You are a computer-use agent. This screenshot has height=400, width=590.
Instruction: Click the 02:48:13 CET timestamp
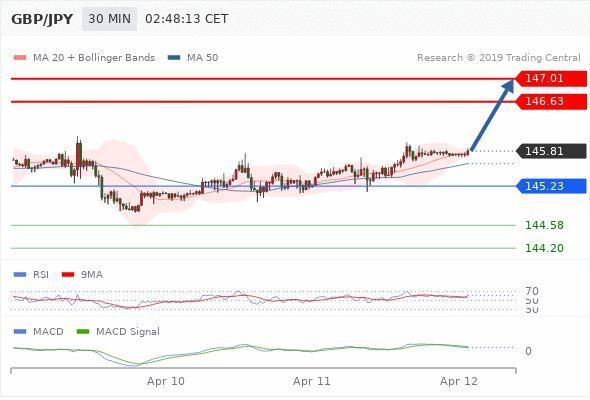click(187, 19)
